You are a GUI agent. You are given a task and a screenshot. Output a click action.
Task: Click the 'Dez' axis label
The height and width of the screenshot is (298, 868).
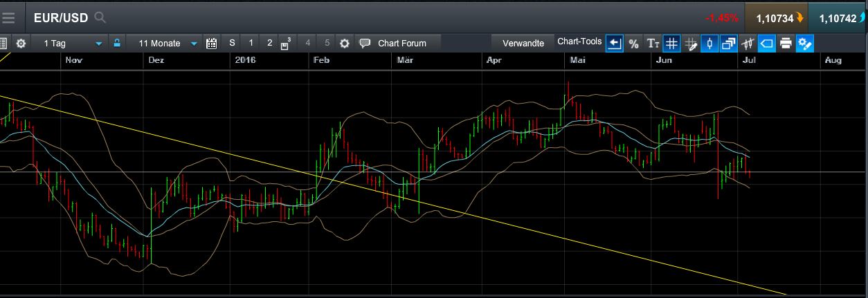tap(157, 61)
